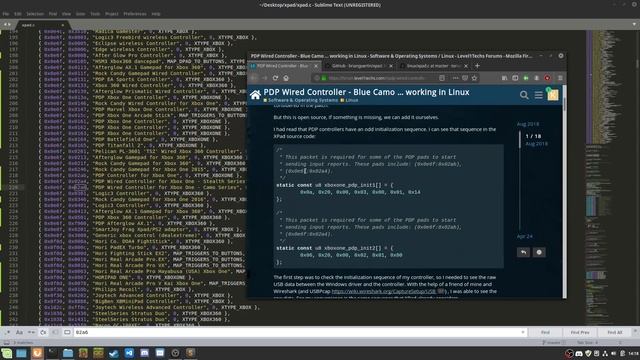Open topic notification settings button in timeline
Image resolution: width=640 pixels, height=360 pixels.
[x=539, y=252]
